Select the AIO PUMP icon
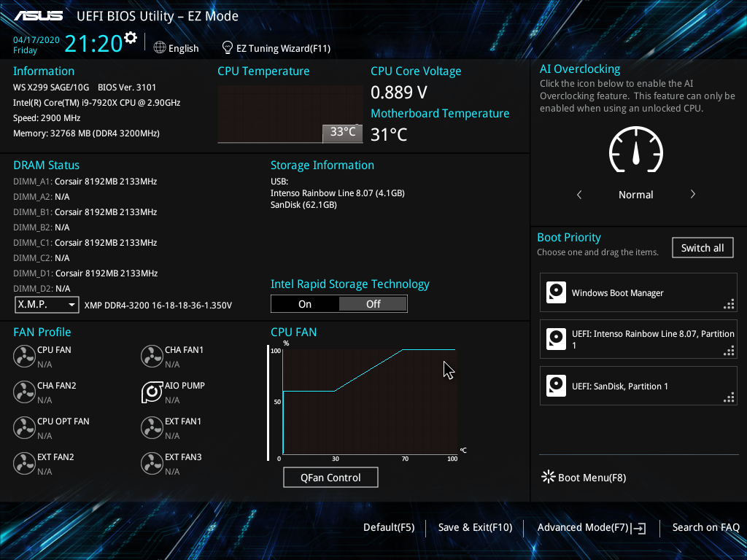747x560 pixels. click(x=152, y=392)
